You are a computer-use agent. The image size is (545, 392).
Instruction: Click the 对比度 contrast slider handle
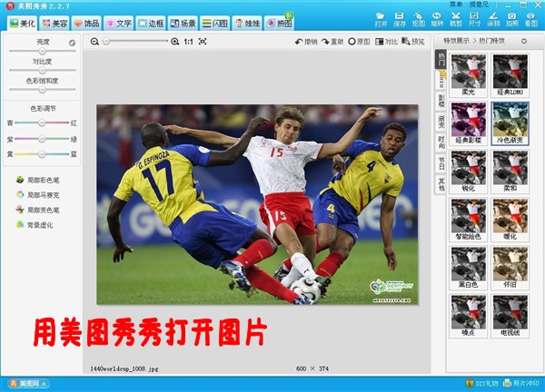(x=42, y=71)
